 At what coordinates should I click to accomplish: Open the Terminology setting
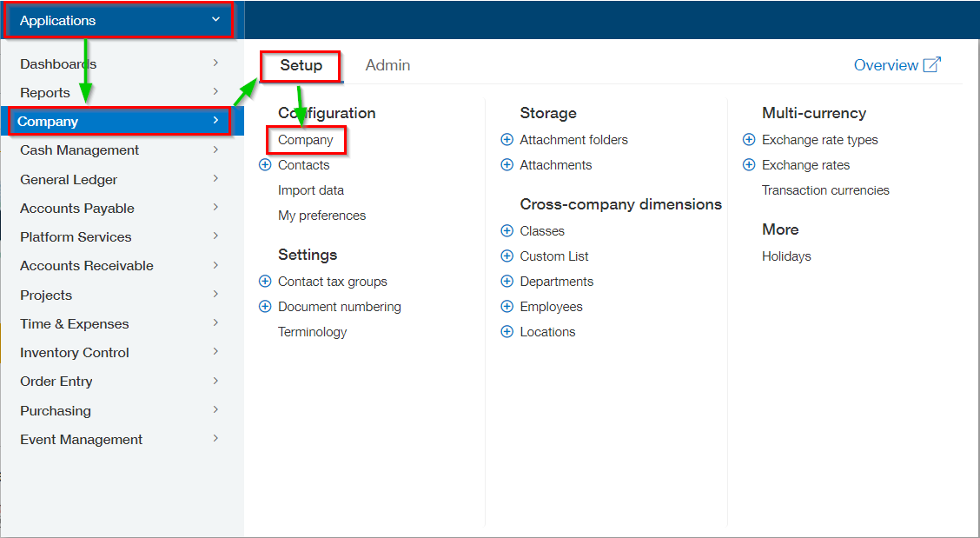(313, 332)
